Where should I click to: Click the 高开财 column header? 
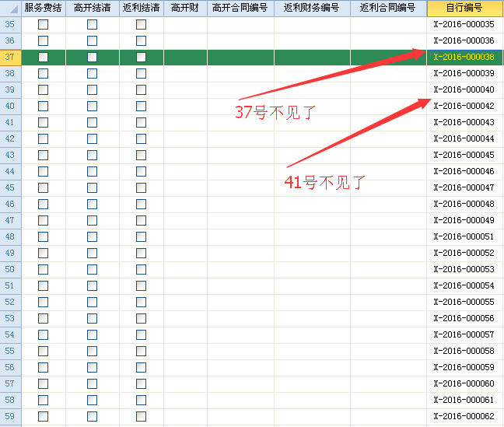tap(185, 9)
